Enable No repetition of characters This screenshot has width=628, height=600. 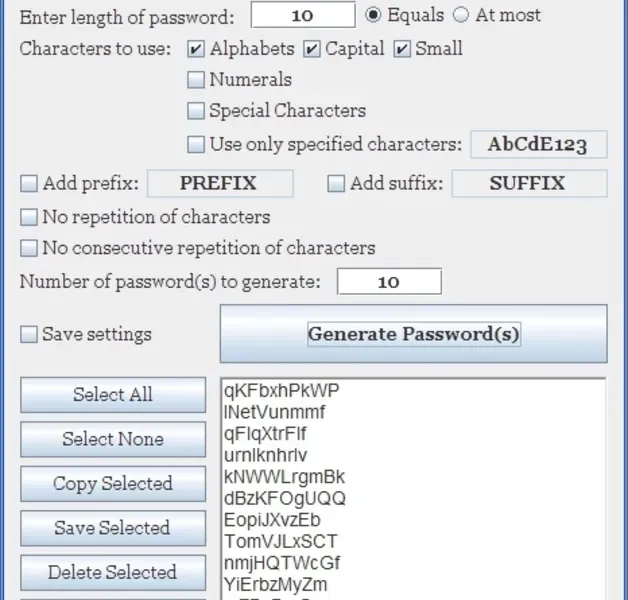tap(29, 217)
